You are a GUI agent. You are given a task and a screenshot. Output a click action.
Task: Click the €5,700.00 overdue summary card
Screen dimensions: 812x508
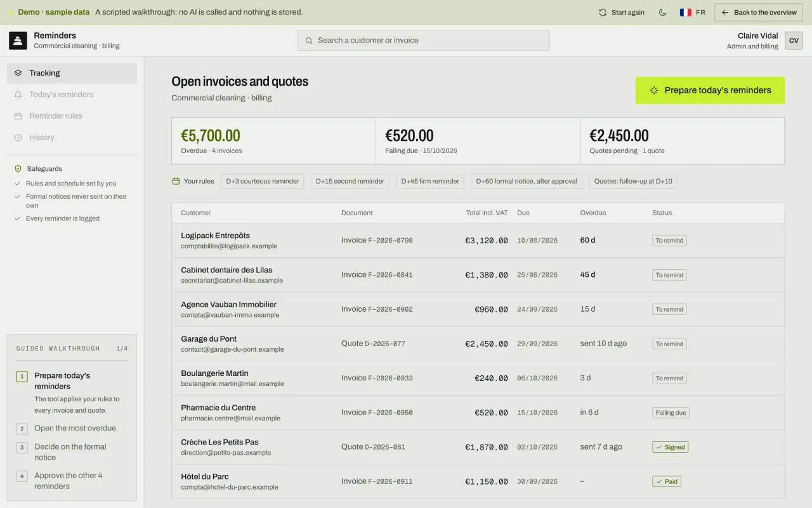pyautogui.click(x=273, y=141)
